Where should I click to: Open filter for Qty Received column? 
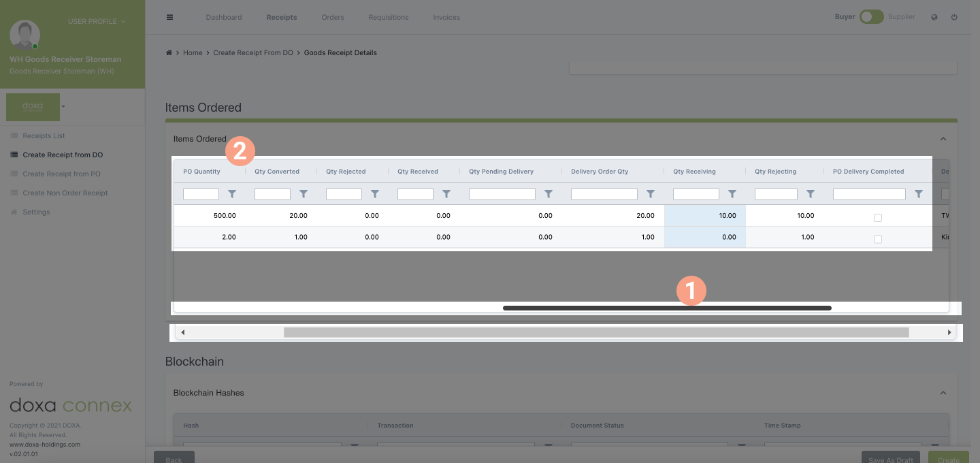pos(446,194)
